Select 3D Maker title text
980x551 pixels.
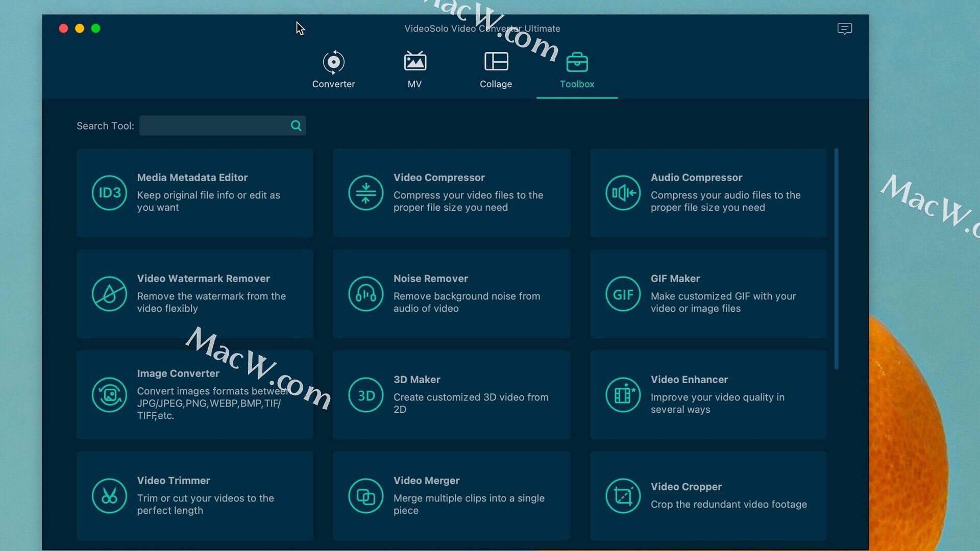tap(416, 380)
